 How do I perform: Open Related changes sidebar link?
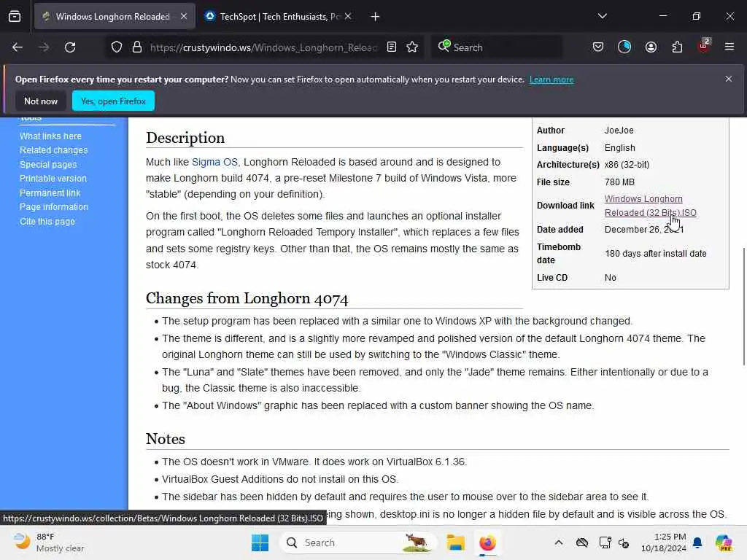click(x=54, y=150)
